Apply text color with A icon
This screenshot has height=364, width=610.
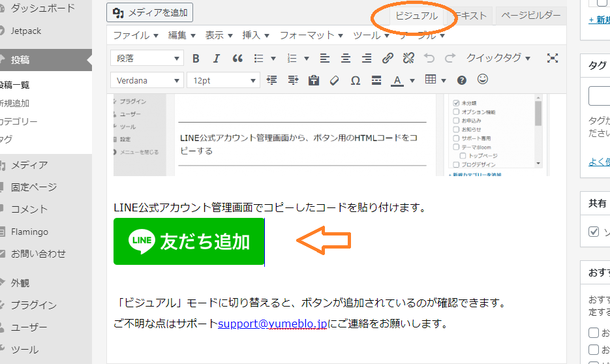pyautogui.click(x=397, y=80)
